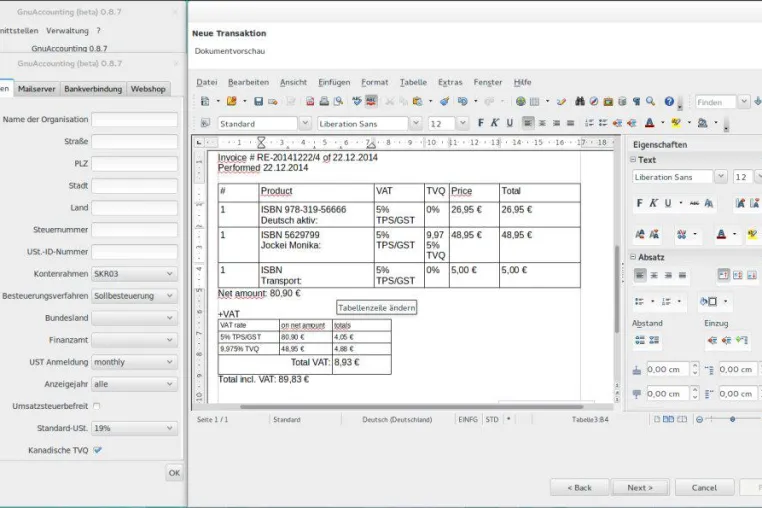The image size is (762, 508).
Task: Open Verwaltung menu in GnuAccounting window
Action: pyautogui.click(x=67, y=31)
